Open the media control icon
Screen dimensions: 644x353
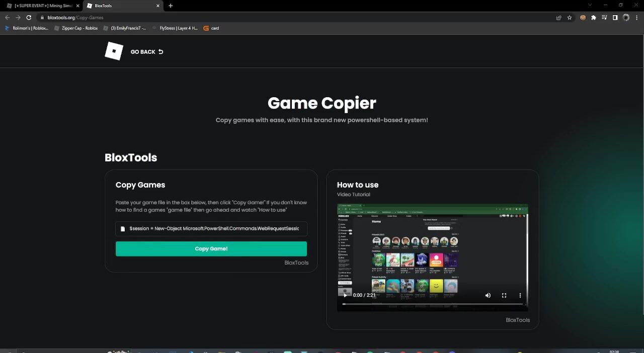[604, 18]
